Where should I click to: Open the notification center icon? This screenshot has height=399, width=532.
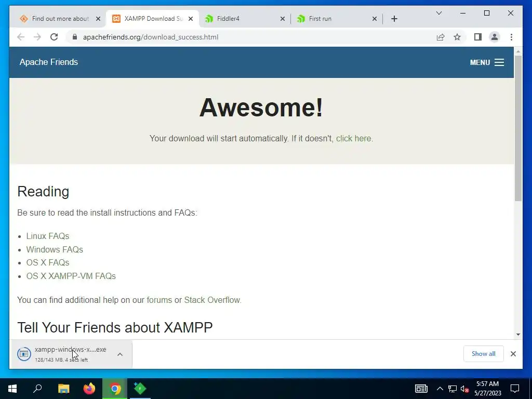tap(515, 389)
